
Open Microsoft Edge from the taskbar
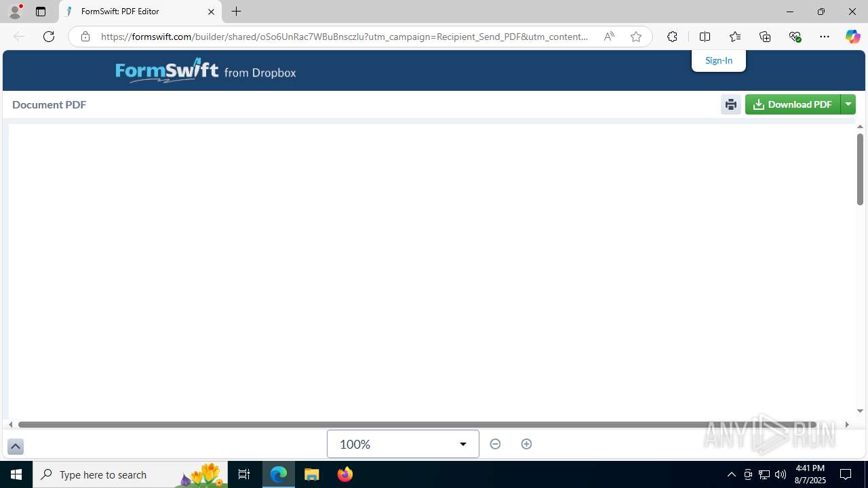[279, 474]
